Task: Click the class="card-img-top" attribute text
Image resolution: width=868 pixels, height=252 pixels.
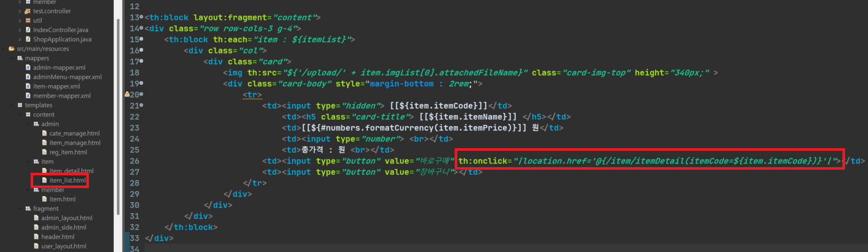Action: pos(581,73)
